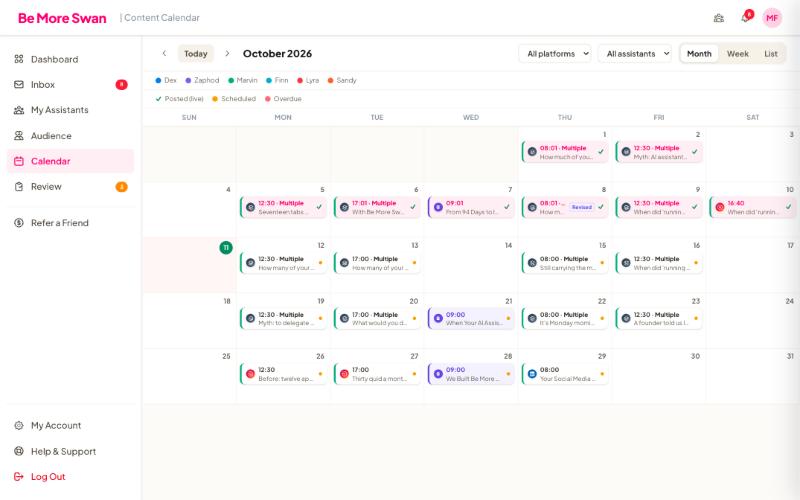
Task: Switch to List view
Action: click(770, 54)
